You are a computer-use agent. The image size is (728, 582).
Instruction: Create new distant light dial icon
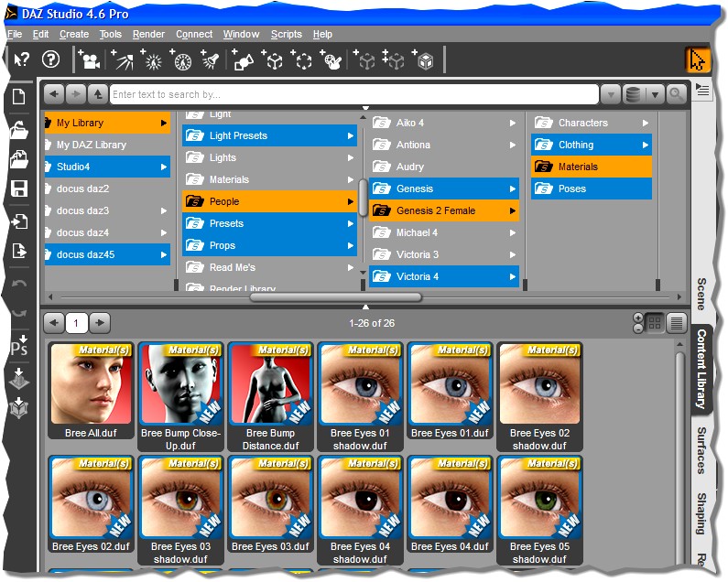pos(181,59)
